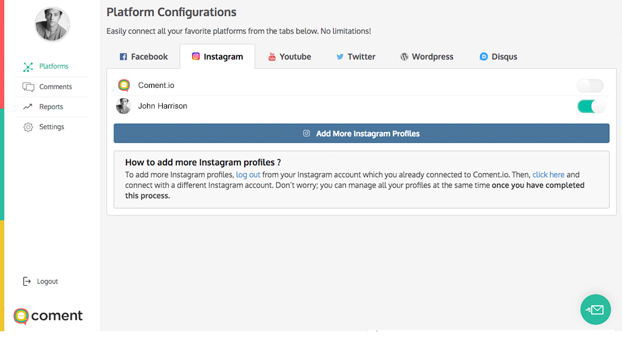
Task: Open Settings using the gear icon
Action: click(28, 127)
